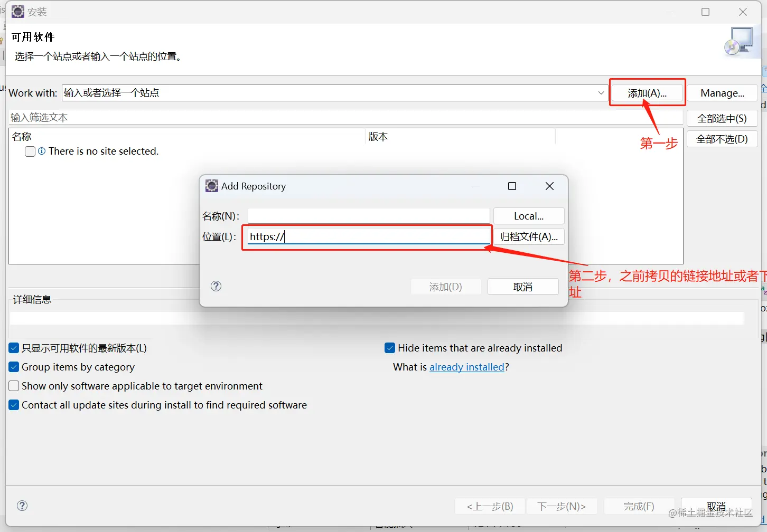
Task: Click the 'There is no site selected.' text
Action: [x=104, y=151]
